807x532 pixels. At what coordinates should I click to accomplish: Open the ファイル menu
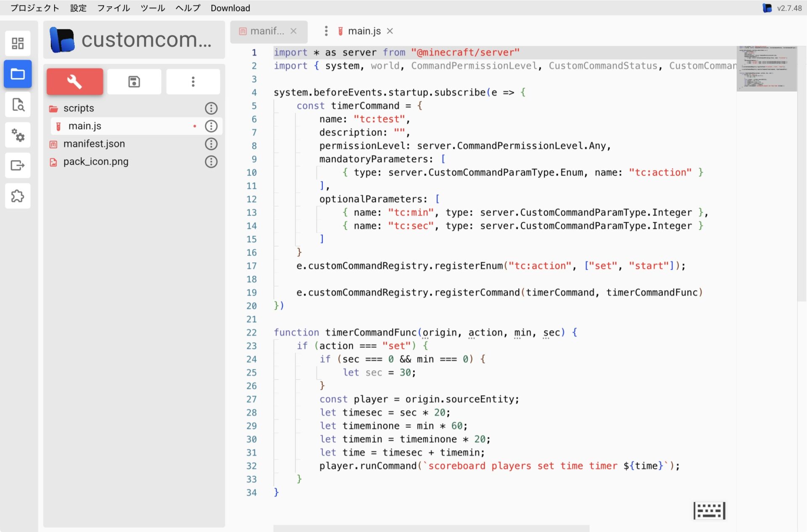[113, 8]
